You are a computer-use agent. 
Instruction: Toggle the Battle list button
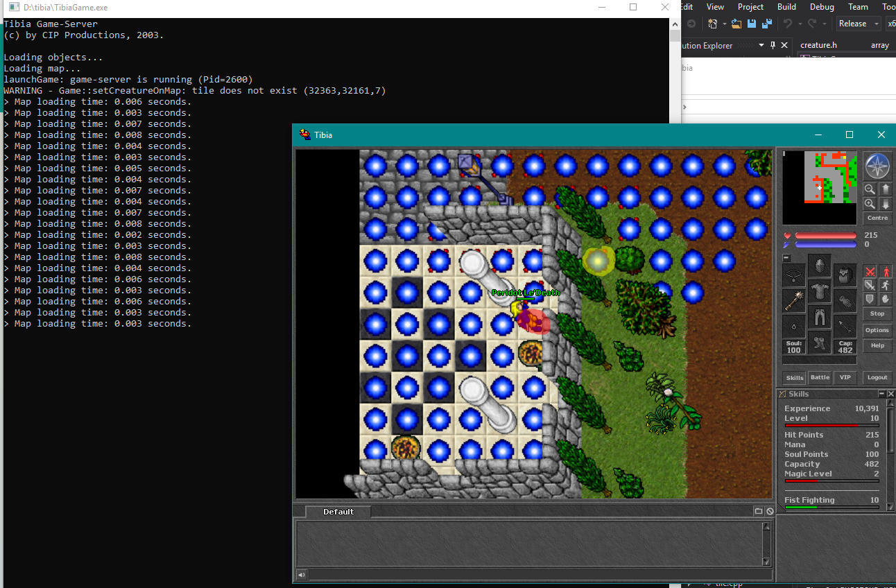820,377
